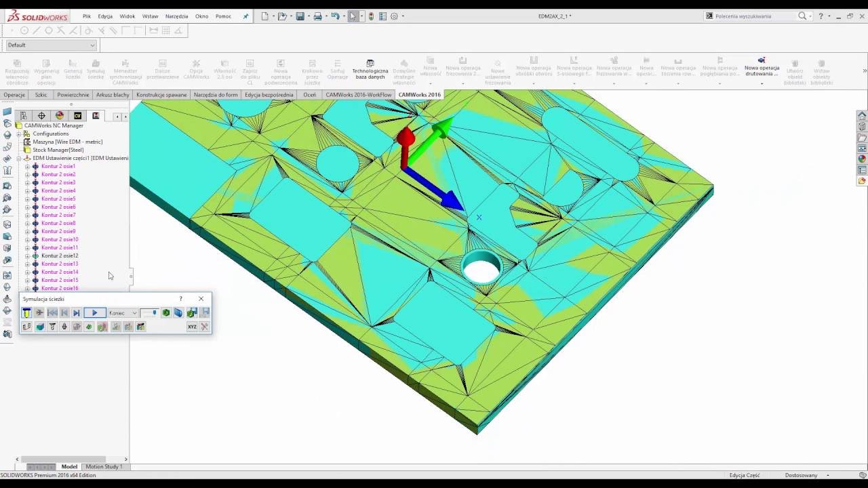Click the help question mark in Symulacja ścieżki
The width and height of the screenshot is (868, 488).
point(180,299)
